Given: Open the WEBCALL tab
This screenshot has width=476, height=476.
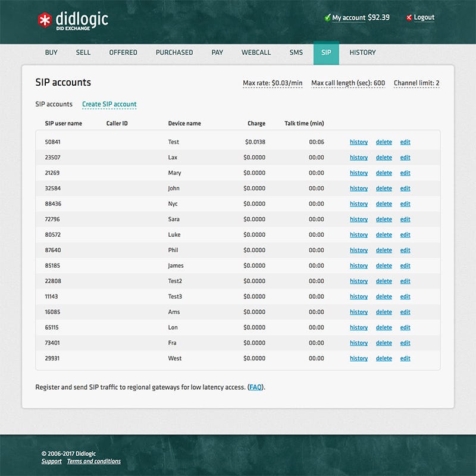Looking at the screenshot, I should [x=256, y=52].
